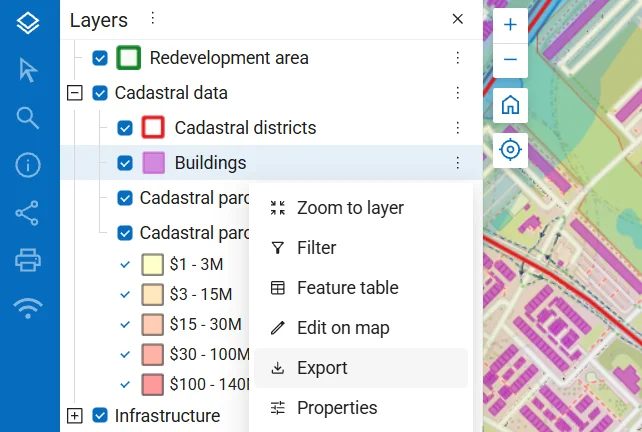Open options for Redevelopment area layer
This screenshot has width=642, height=432.
coord(458,58)
